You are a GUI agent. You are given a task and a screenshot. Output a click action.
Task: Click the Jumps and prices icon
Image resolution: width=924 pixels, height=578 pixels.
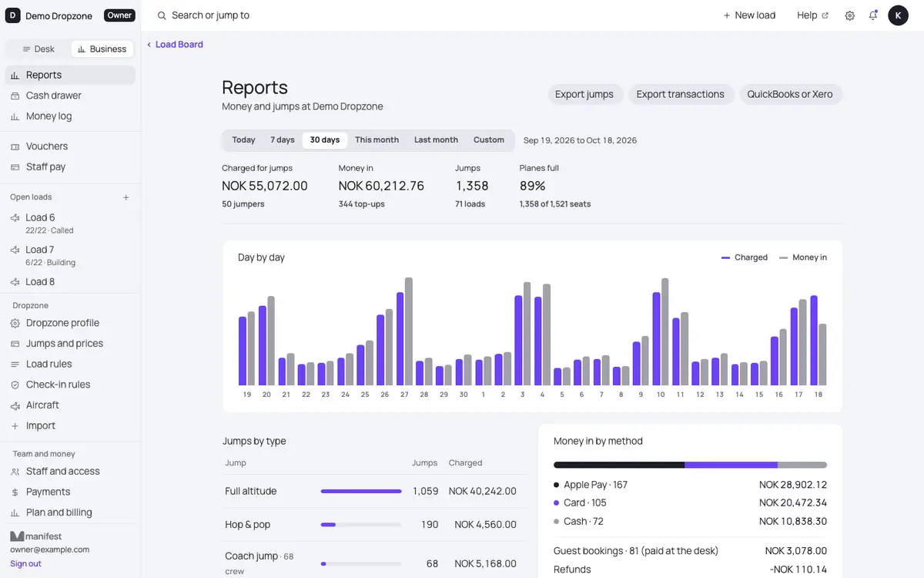click(x=15, y=344)
